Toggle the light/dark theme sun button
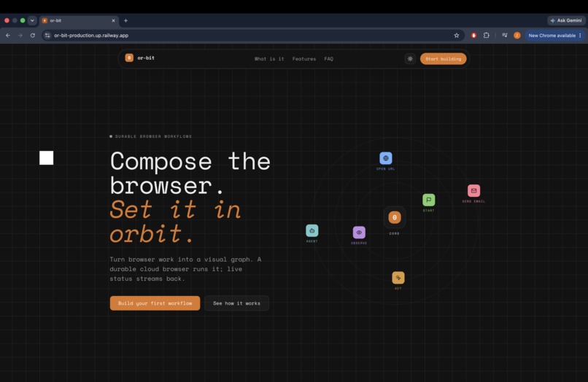The height and width of the screenshot is (382, 588). tap(410, 59)
